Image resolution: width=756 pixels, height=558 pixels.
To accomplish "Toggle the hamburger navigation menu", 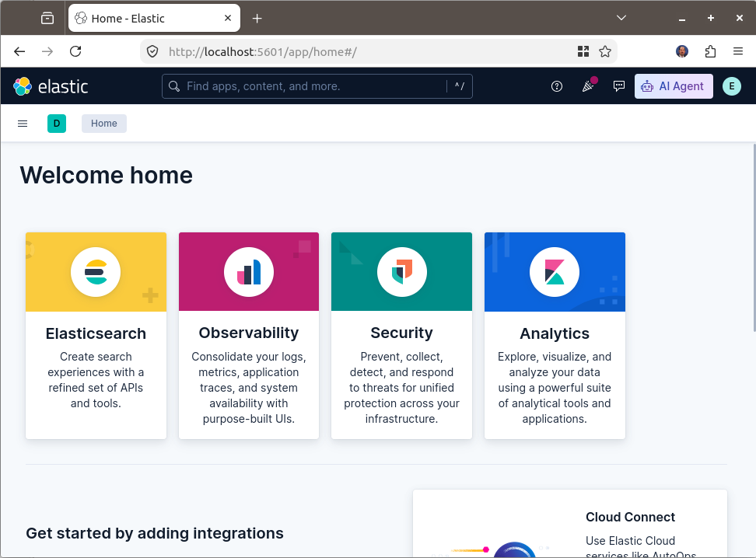I will click(x=23, y=124).
